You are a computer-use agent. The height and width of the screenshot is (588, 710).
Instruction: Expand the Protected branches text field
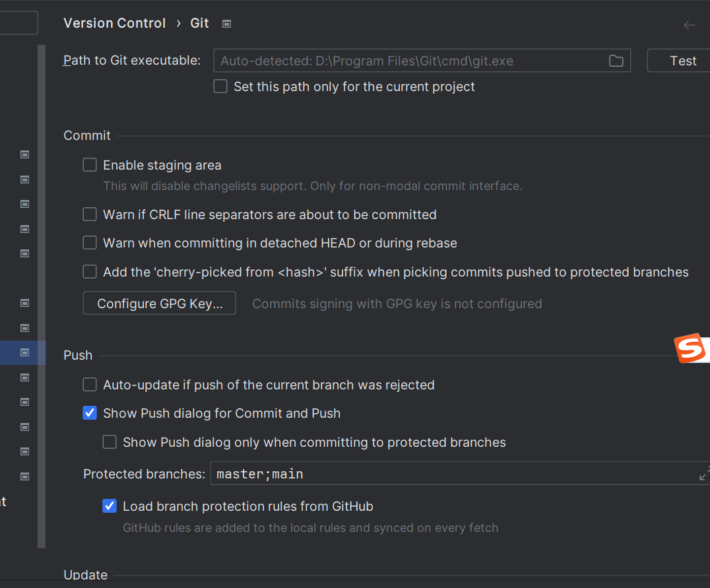point(703,474)
